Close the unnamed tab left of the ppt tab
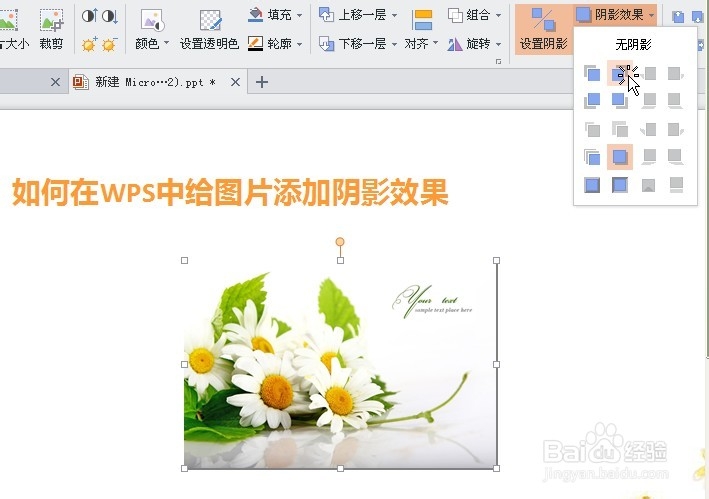Screen dimensions: 709x499 tap(55, 82)
